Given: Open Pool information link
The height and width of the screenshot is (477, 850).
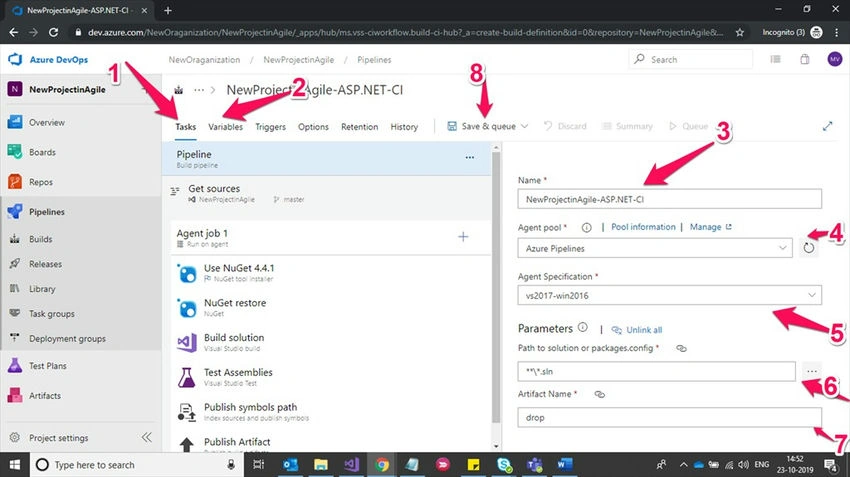Looking at the screenshot, I should (x=643, y=227).
